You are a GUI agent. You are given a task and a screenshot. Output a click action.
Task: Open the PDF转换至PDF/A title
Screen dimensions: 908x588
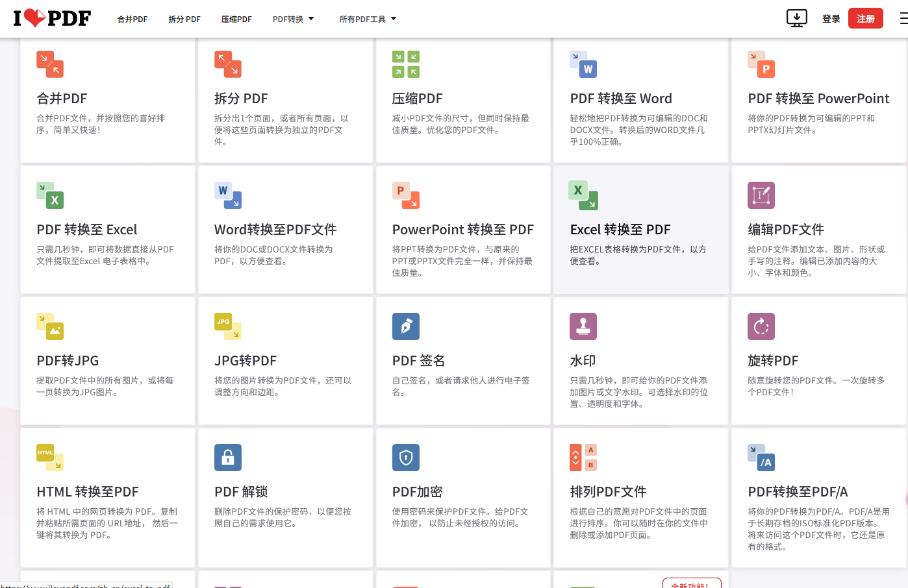(x=798, y=492)
